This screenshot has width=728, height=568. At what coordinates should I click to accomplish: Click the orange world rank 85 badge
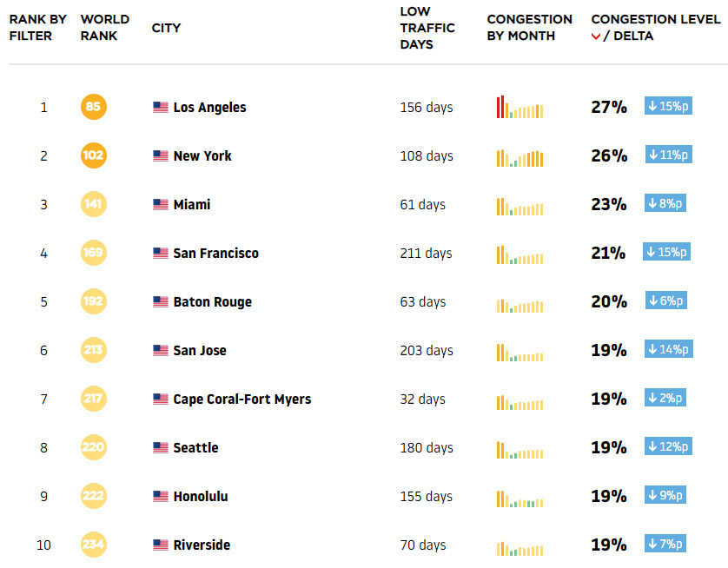[x=93, y=108]
